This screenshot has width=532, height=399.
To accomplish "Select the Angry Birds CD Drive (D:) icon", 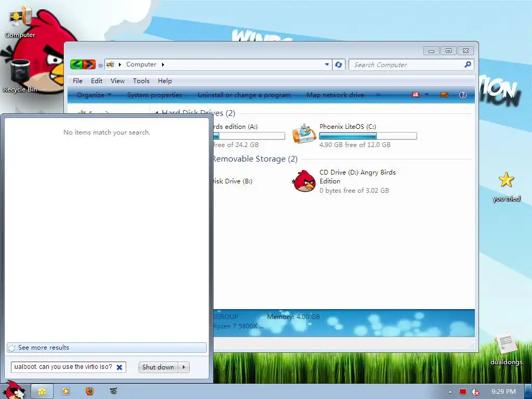I will (x=304, y=181).
